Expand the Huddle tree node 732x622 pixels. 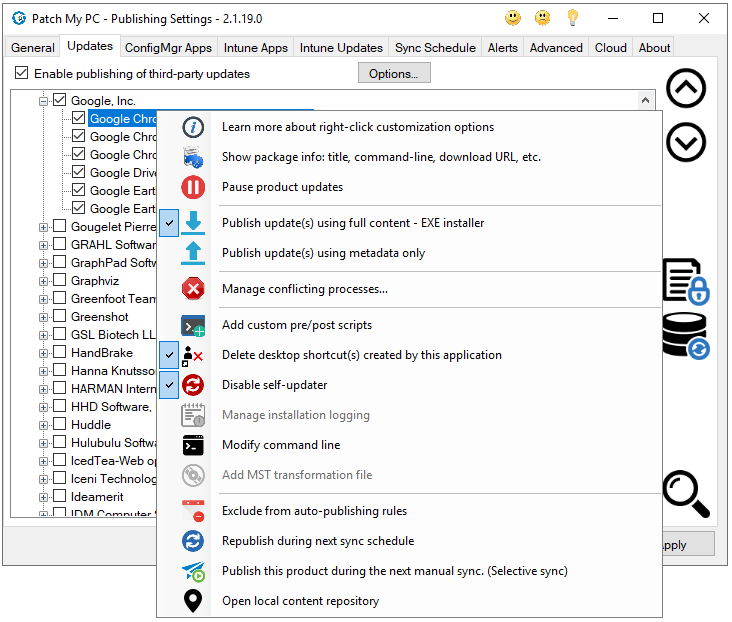point(43,425)
